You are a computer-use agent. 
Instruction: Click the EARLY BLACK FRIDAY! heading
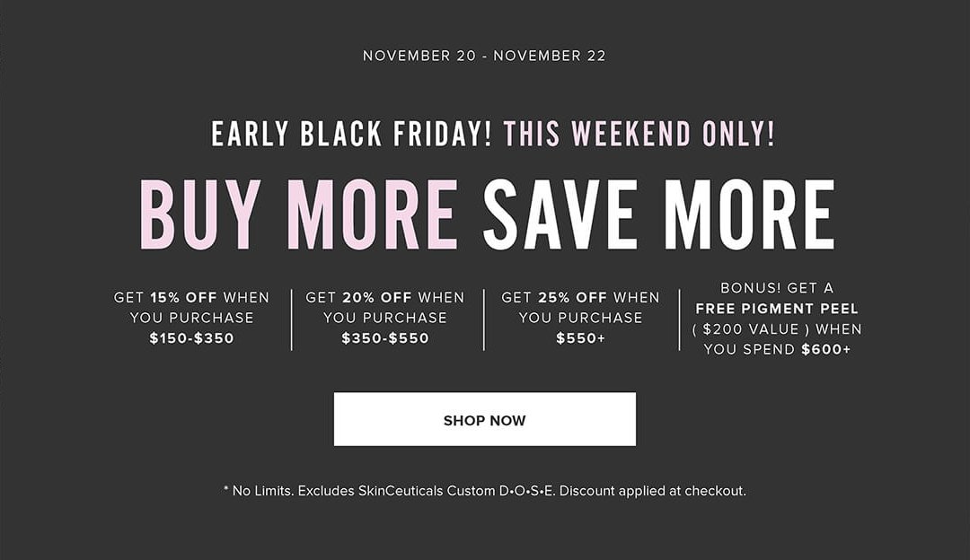tap(351, 134)
